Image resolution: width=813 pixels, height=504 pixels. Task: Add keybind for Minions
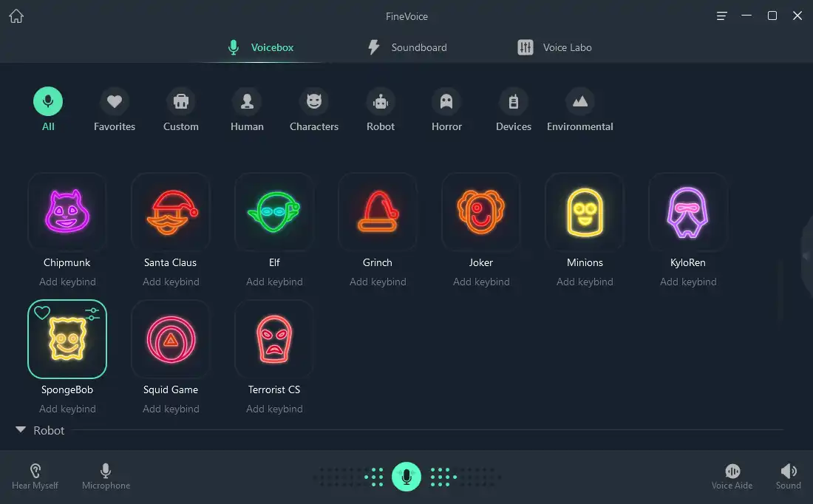pyautogui.click(x=585, y=282)
